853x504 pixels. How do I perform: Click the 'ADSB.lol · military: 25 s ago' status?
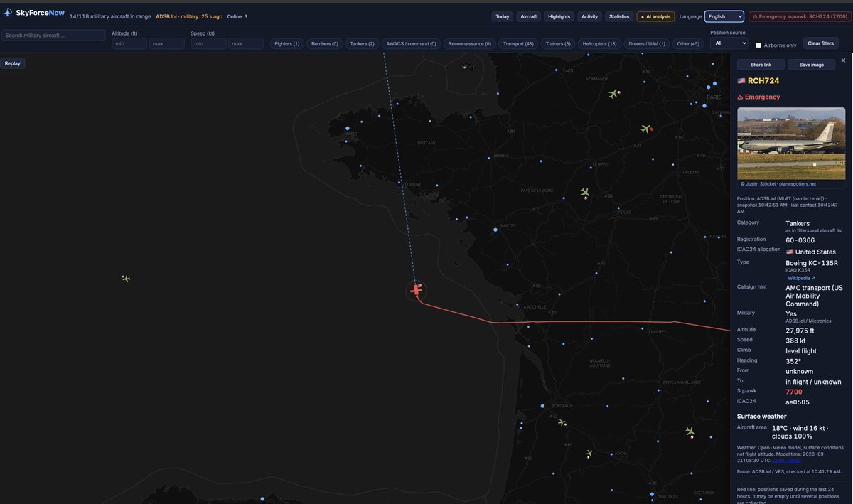click(x=188, y=16)
